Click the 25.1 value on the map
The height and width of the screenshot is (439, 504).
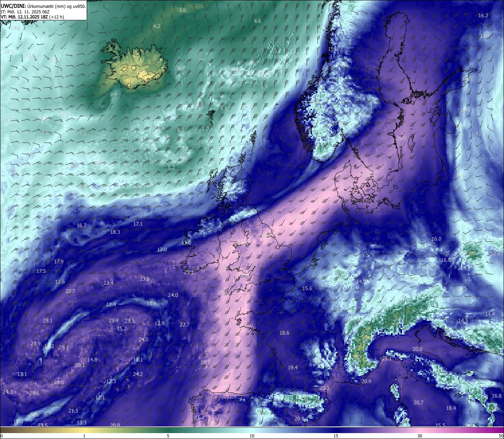[63, 347]
